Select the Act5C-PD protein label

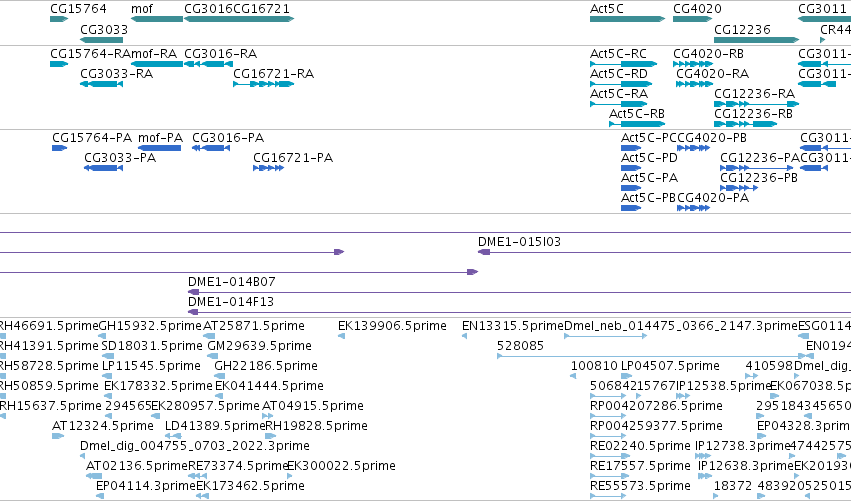(649, 157)
